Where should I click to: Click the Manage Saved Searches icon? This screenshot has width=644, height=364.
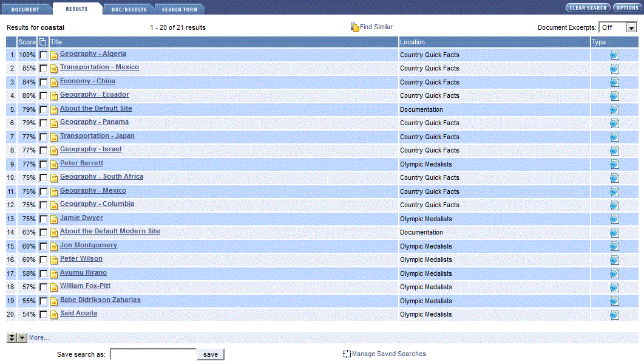pyautogui.click(x=347, y=354)
